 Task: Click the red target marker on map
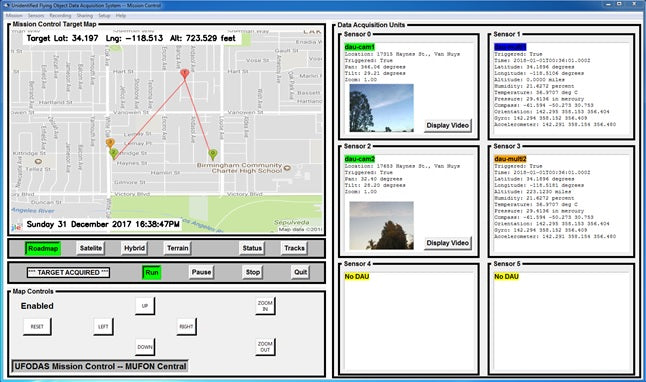coord(185,74)
